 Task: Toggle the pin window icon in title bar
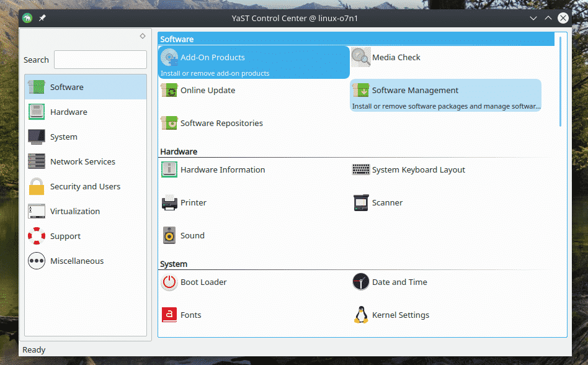(42, 18)
